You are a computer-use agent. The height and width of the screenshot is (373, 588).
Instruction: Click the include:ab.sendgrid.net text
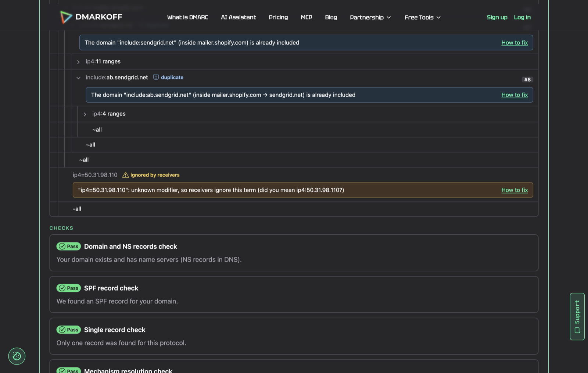117,77
